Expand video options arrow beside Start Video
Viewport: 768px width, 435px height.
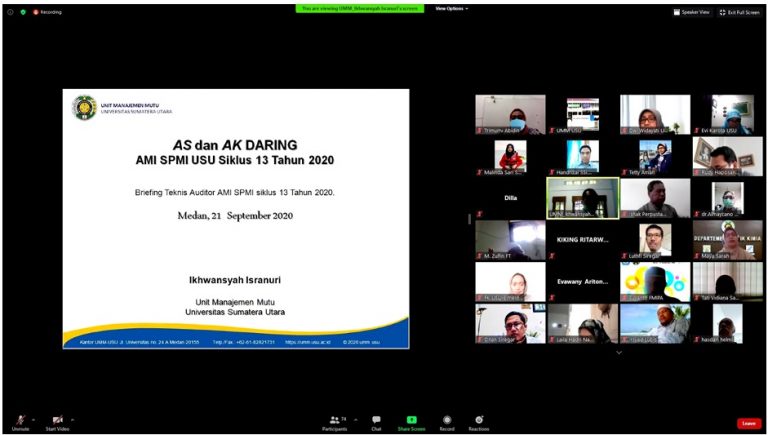[72, 419]
